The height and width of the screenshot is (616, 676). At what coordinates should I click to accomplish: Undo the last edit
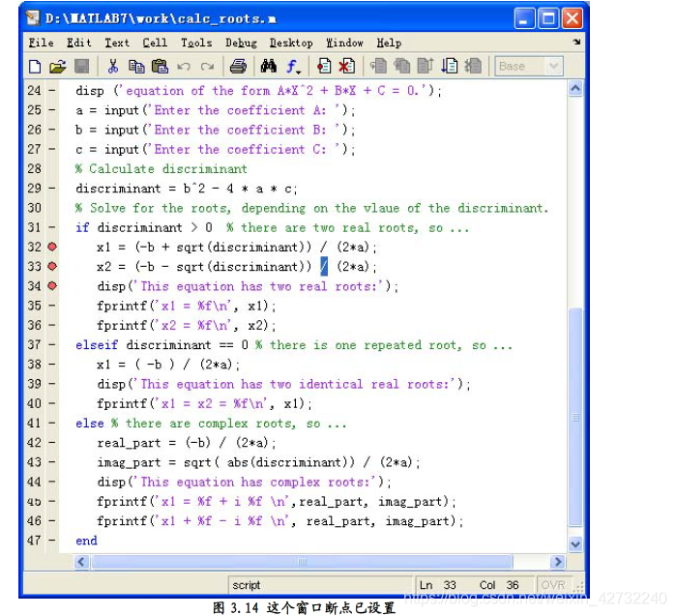(184, 67)
